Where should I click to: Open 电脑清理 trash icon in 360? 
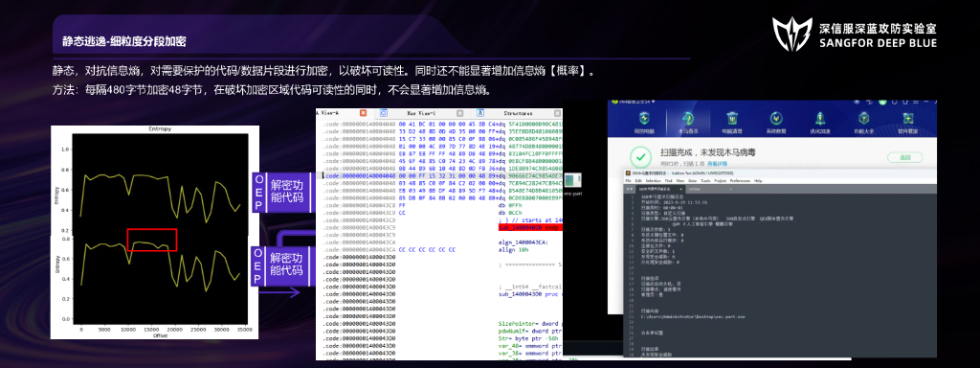click(732, 122)
